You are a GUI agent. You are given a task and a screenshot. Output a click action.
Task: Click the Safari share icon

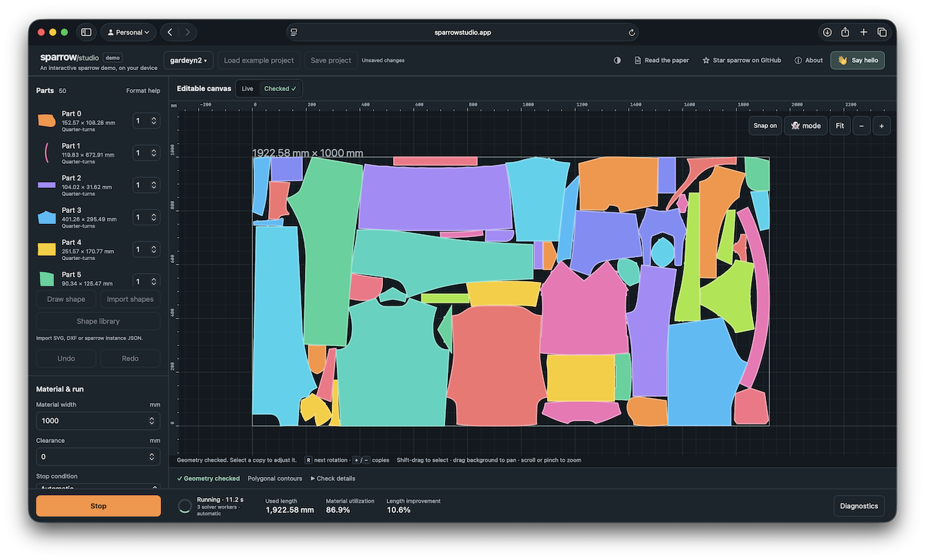[x=845, y=33]
